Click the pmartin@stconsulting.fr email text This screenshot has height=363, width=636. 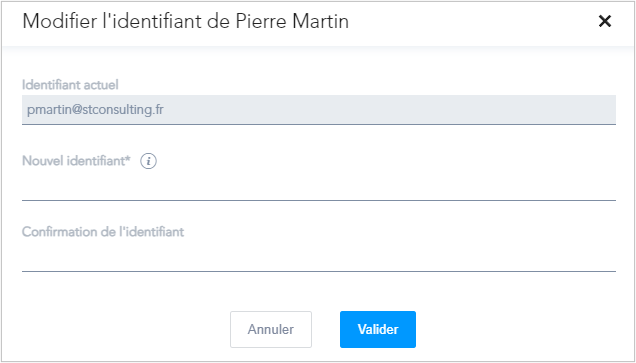coord(95,110)
